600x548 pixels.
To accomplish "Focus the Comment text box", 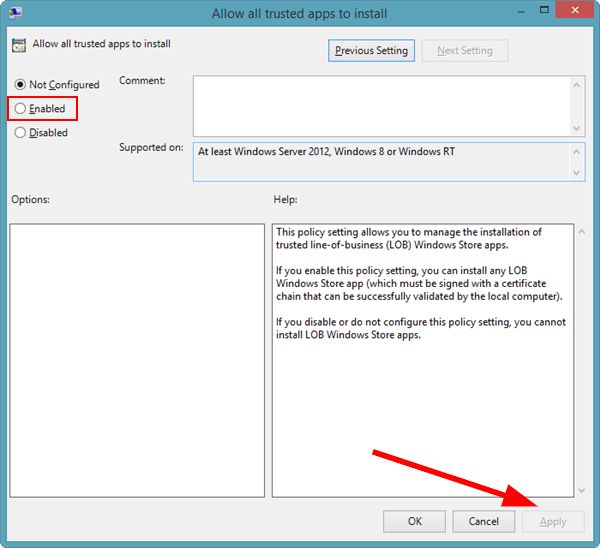I will [x=382, y=106].
